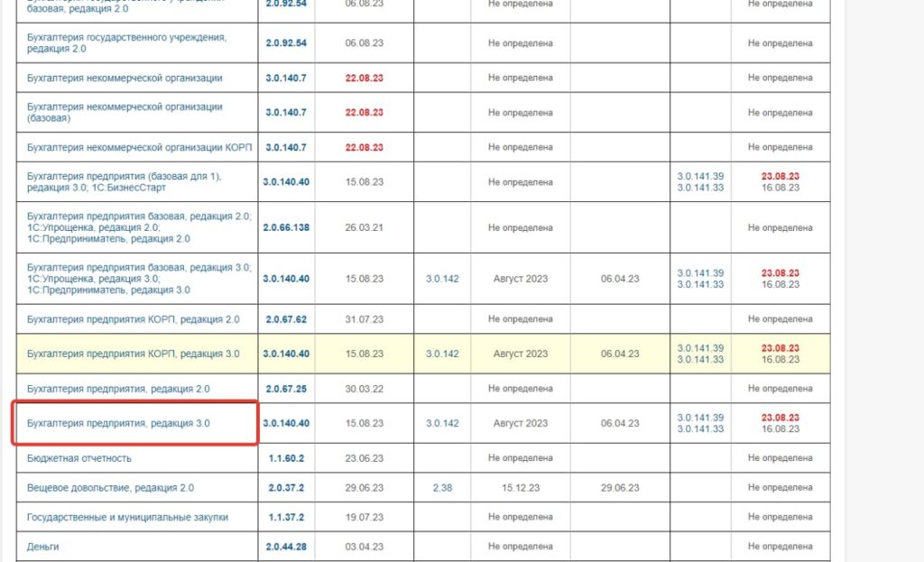
Task: Open Бухгалтерия государственного учреждения, редакция 2.0 link
Action: coord(126,43)
